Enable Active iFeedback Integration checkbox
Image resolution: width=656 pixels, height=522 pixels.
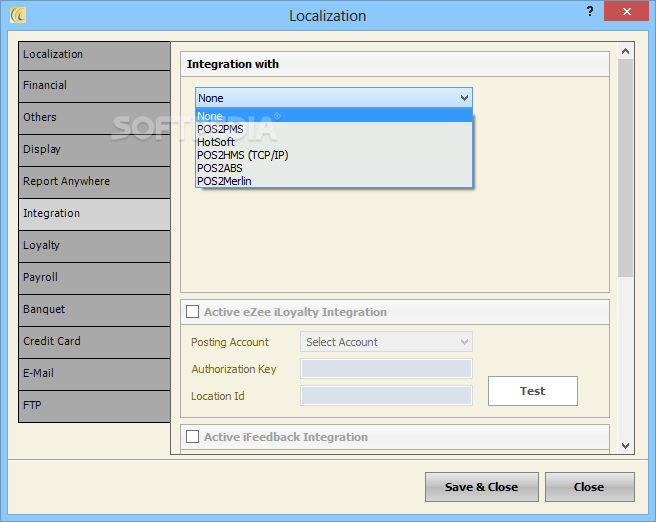click(x=192, y=436)
